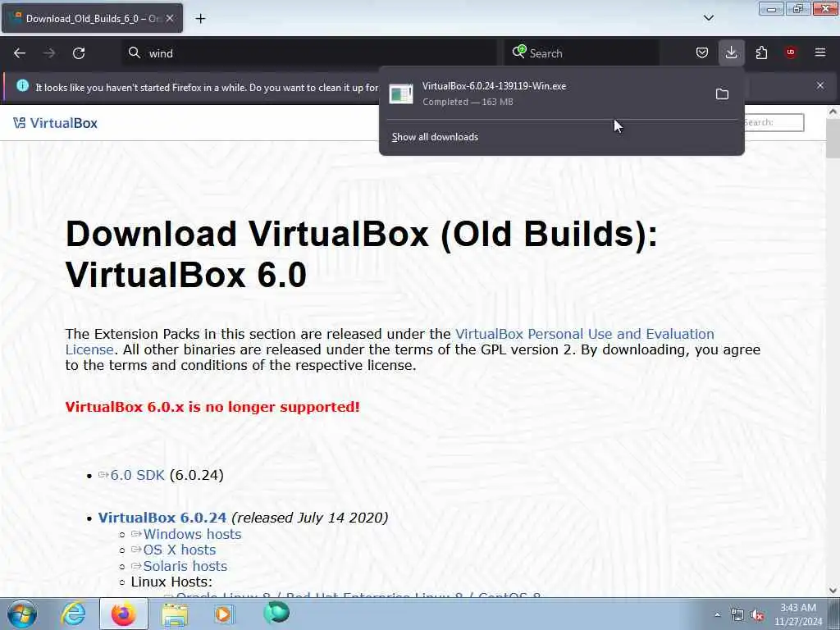Click the address bar magnifier icon

tap(134, 52)
